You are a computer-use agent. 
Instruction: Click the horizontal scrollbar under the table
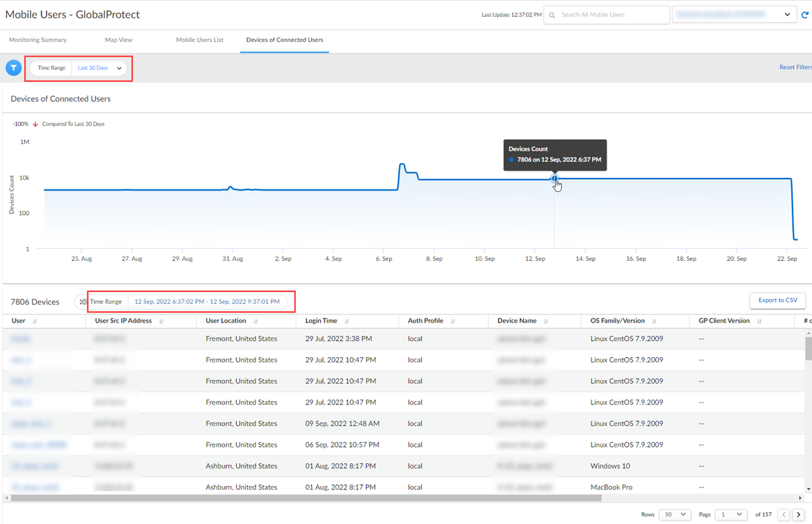click(x=304, y=498)
